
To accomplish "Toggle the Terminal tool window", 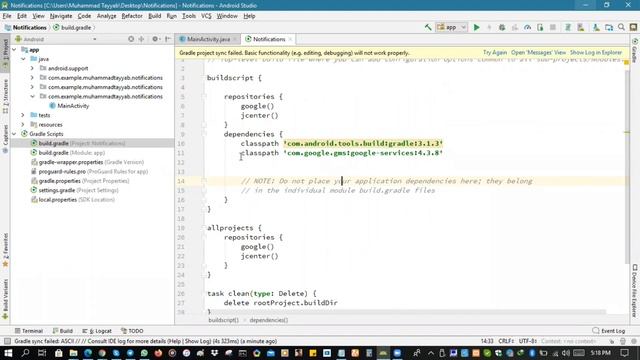I will point(29,331).
